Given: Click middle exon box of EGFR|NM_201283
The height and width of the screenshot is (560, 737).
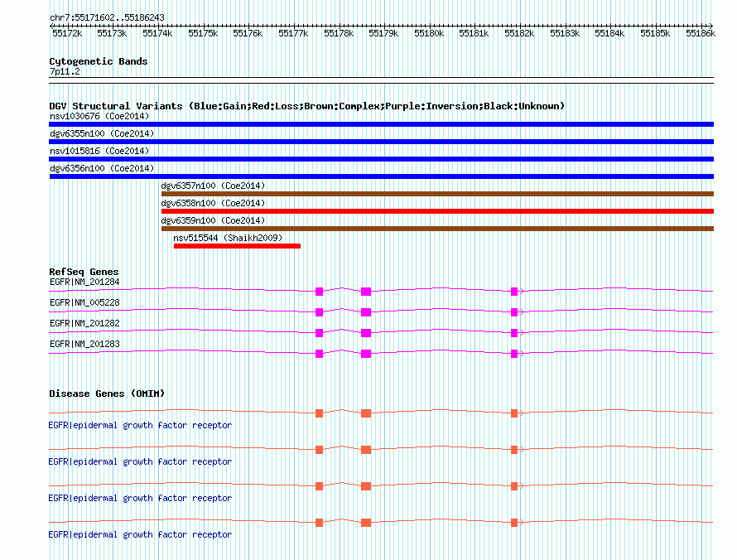Looking at the screenshot, I should tap(366, 354).
